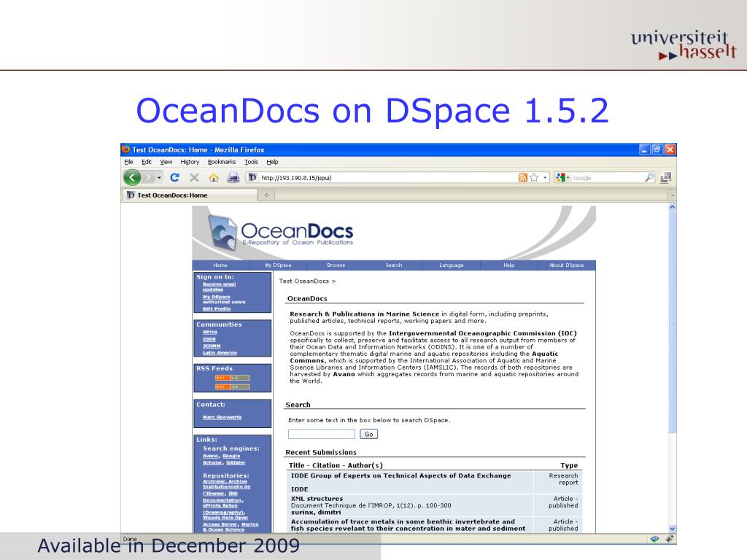Open the Tools menu

[x=251, y=162]
